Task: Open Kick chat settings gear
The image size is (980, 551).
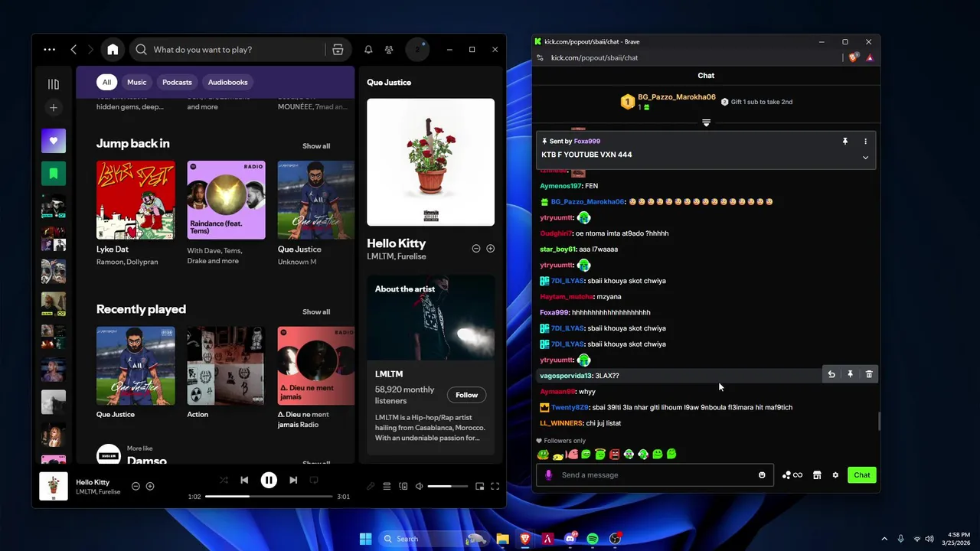Action: pyautogui.click(x=835, y=475)
